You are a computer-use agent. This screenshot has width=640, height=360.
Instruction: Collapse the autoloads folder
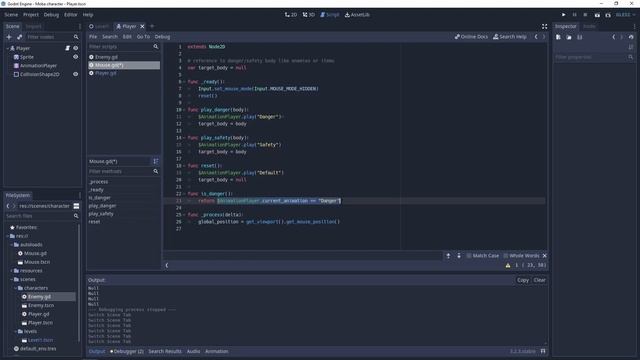tap(11, 244)
